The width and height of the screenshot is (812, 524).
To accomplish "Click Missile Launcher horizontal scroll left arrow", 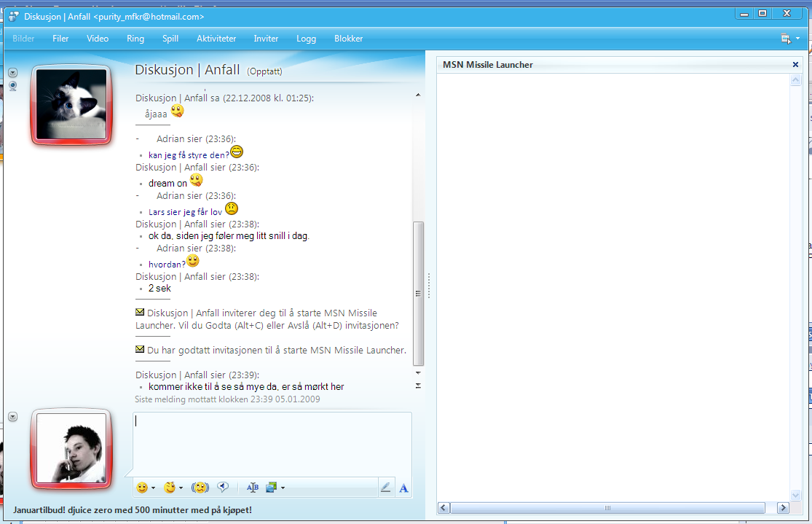I will coord(444,508).
